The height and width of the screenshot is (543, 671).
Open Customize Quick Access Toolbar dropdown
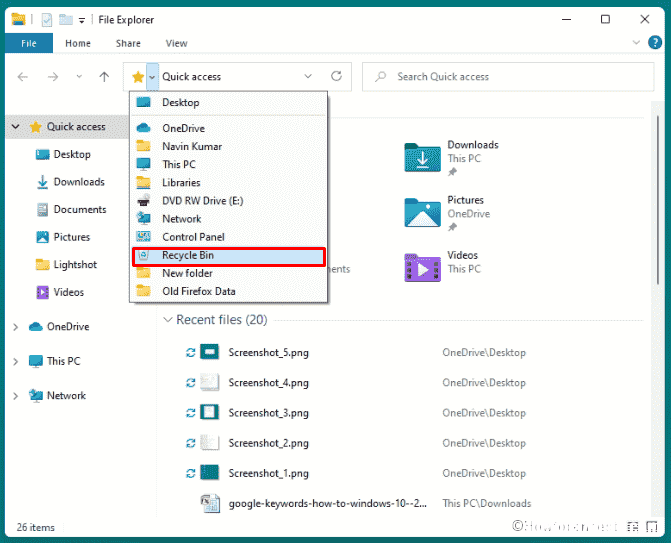tap(81, 20)
